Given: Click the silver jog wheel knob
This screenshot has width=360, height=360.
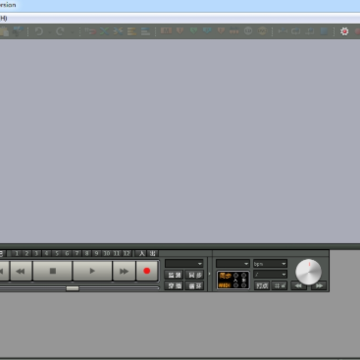Looking at the screenshot, I should pyautogui.click(x=309, y=272).
